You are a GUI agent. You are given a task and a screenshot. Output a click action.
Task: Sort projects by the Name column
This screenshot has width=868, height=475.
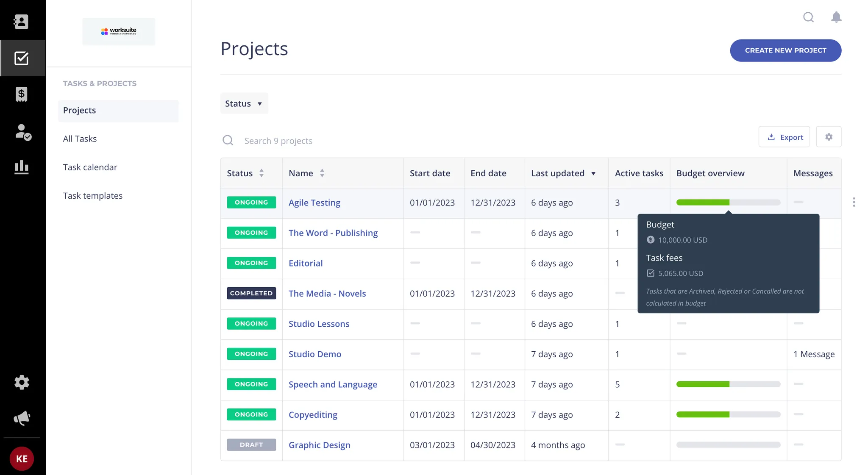[x=322, y=173]
